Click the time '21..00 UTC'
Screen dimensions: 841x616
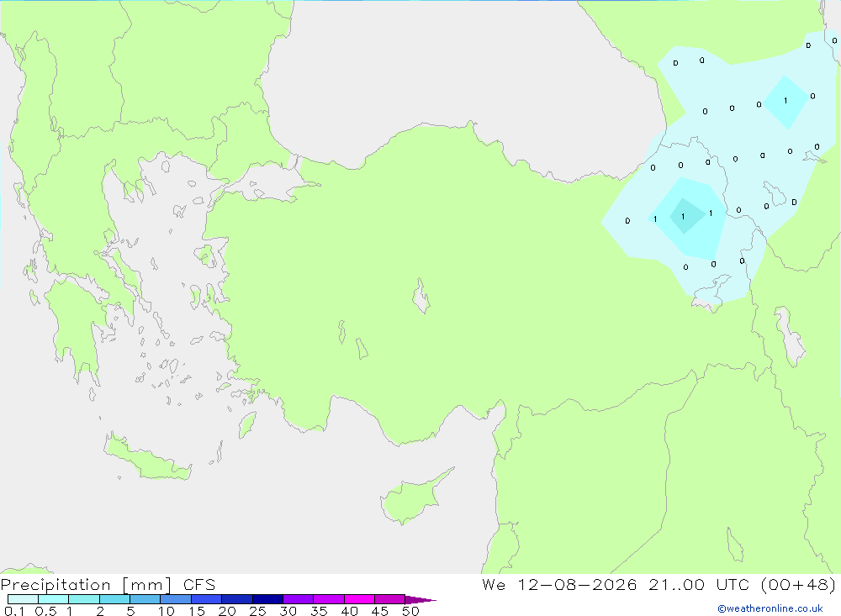click(x=700, y=584)
